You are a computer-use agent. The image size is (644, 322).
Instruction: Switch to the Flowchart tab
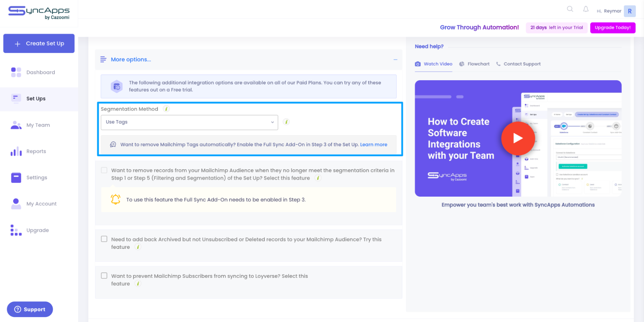point(474,64)
